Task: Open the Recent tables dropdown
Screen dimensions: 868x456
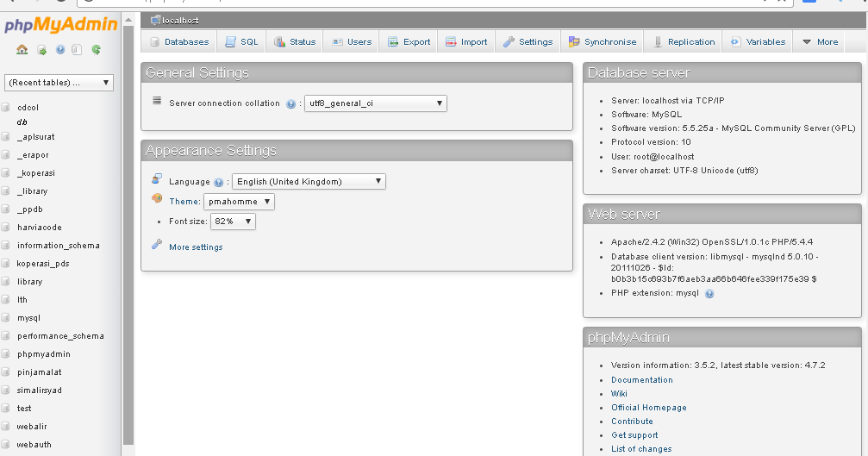Action: coord(59,83)
